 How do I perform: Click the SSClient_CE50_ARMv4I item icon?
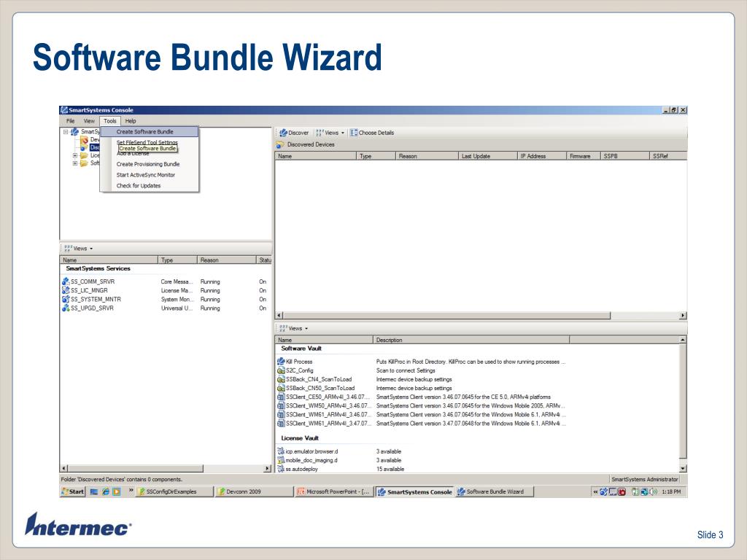coord(281,397)
